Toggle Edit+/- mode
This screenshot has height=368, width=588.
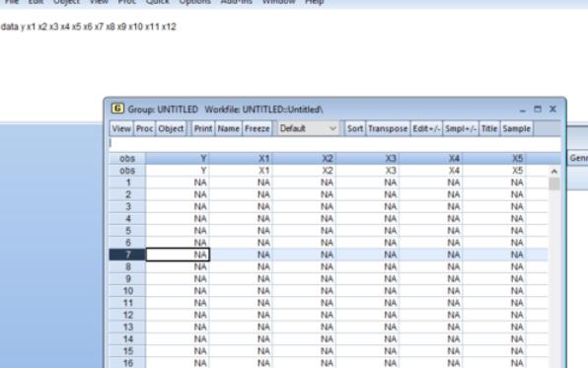(x=426, y=128)
